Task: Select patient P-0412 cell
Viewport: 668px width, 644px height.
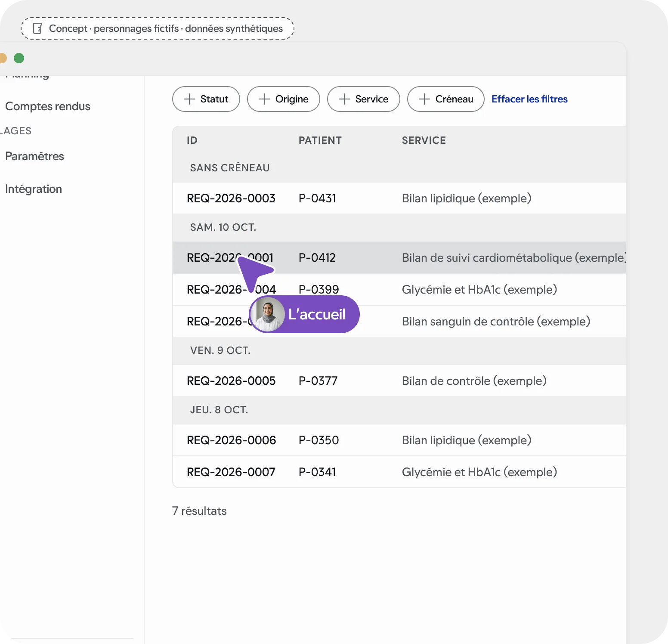Action: coord(317,258)
